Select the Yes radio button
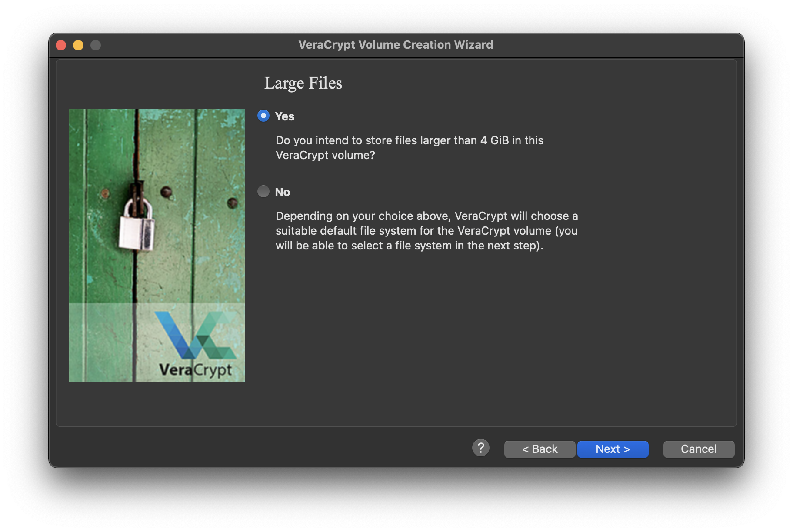 pyautogui.click(x=263, y=116)
